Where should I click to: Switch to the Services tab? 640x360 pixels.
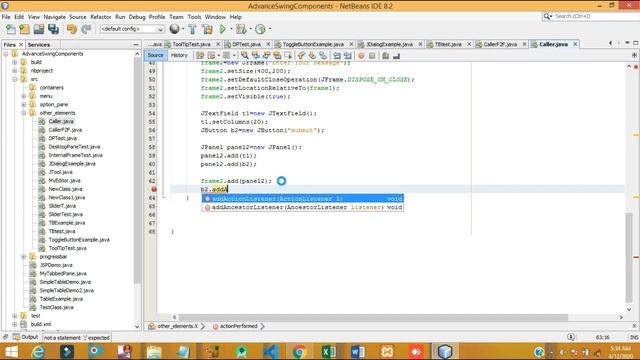(39, 44)
